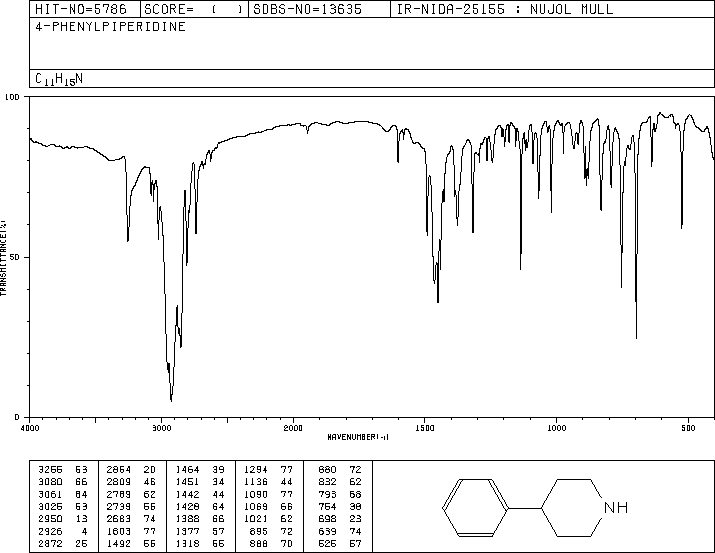
Task: Click transmittance value 4 beside 2926
Action: coord(84,532)
